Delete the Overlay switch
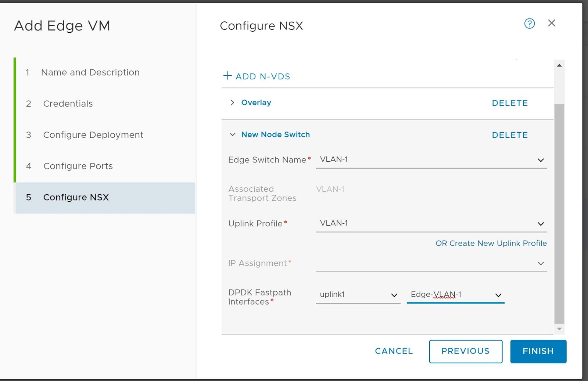This screenshot has width=588, height=381. coord(509,103)
